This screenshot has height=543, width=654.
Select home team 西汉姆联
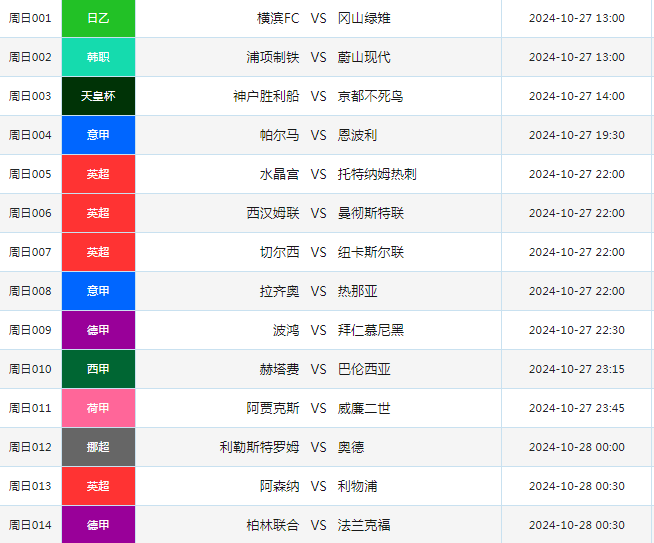tap(273, 213)
